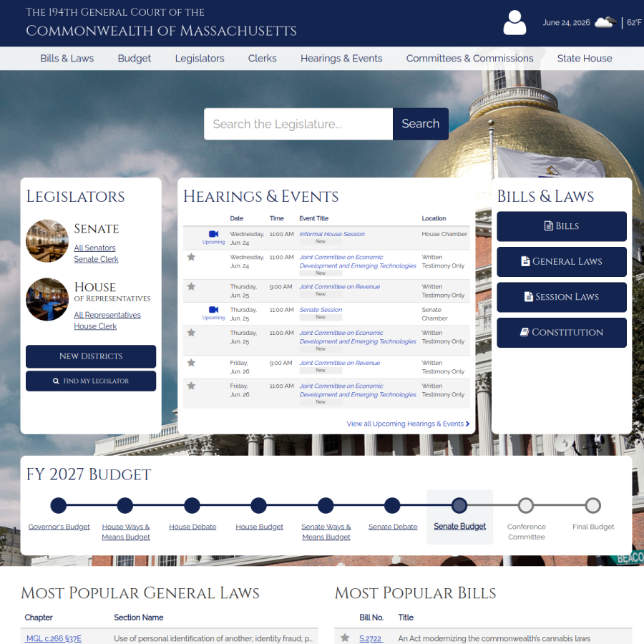Click the House chamber round thumbnail

pos(47,299)
